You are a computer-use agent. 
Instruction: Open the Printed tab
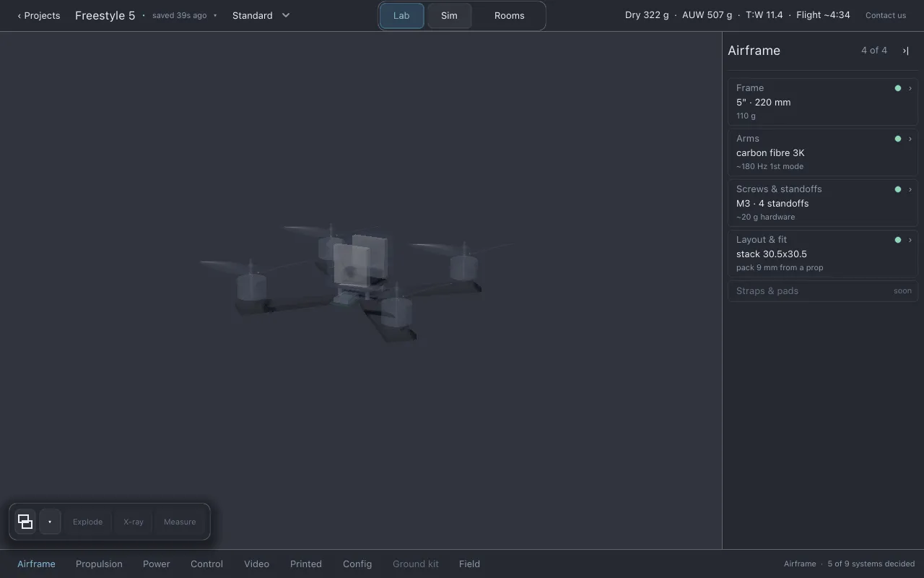[306, 564]
